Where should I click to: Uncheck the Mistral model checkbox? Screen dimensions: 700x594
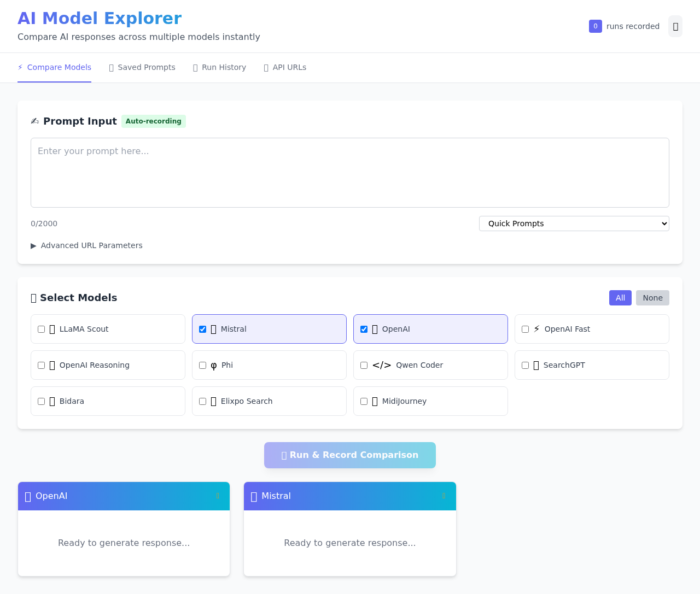(x=202, y=329)
